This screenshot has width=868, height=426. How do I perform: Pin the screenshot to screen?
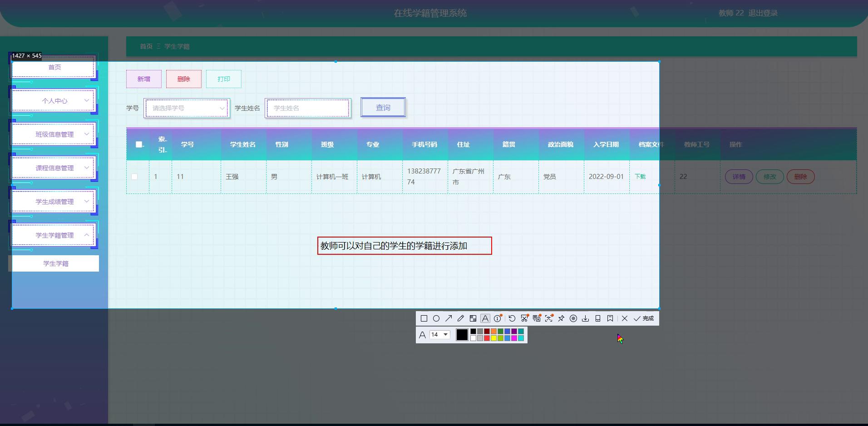pyautogui.click(x=561, y=318)
